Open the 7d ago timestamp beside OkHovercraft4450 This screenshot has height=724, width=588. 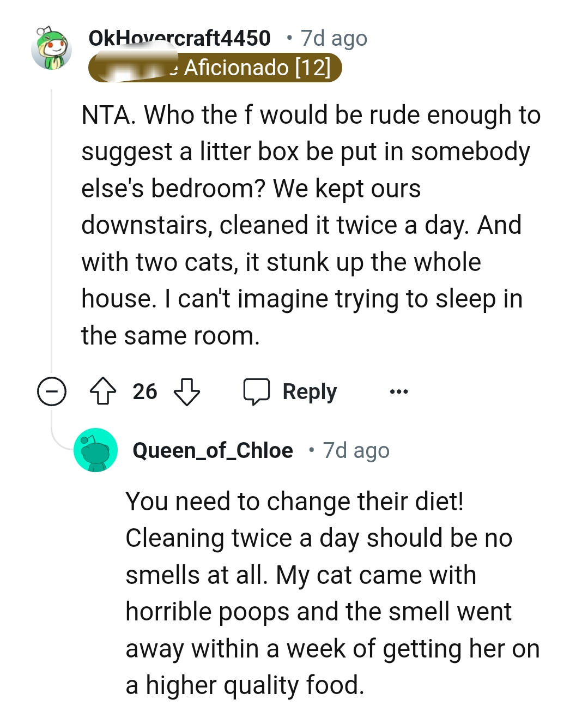coord(334,38)
